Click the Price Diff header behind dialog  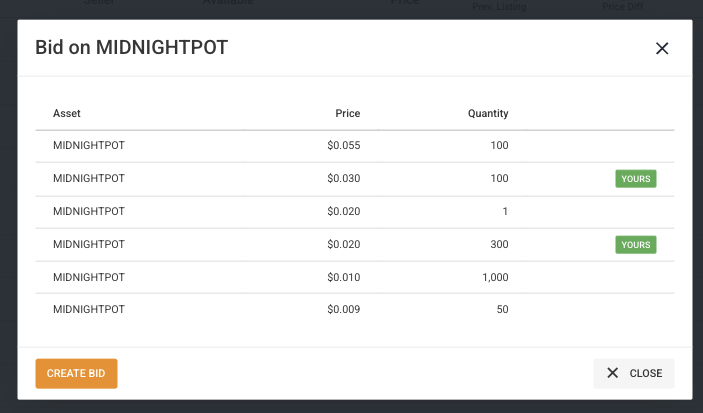(x=622, y=6)
